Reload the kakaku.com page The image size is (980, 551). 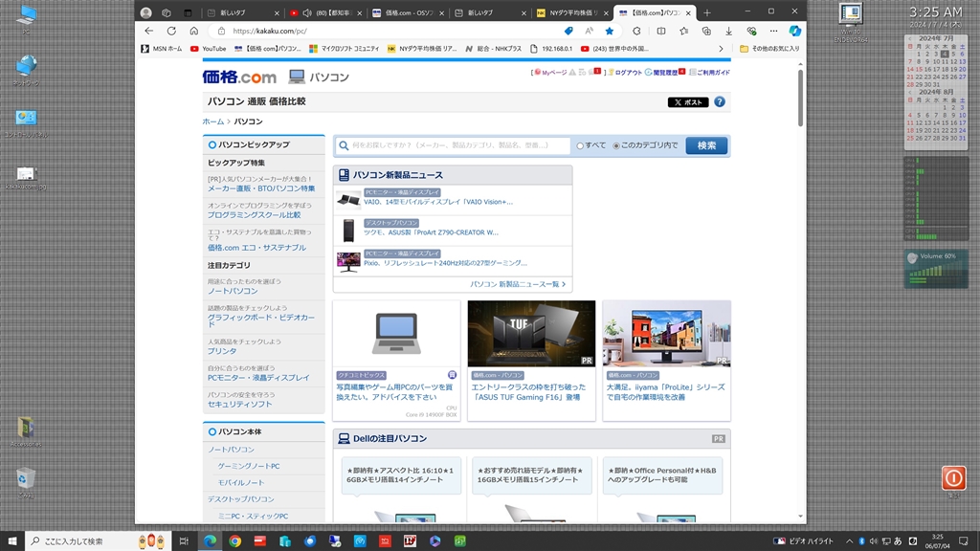click(171, 31)
